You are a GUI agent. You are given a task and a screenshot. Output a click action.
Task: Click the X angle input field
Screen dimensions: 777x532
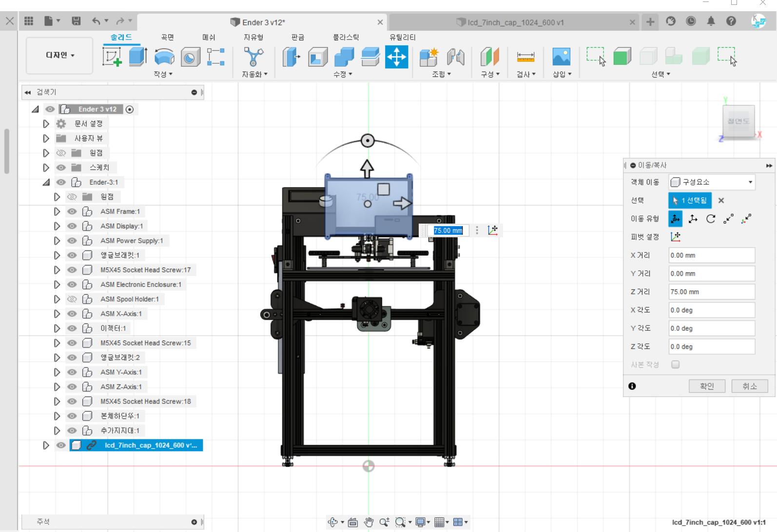click(x=712, y=310)
